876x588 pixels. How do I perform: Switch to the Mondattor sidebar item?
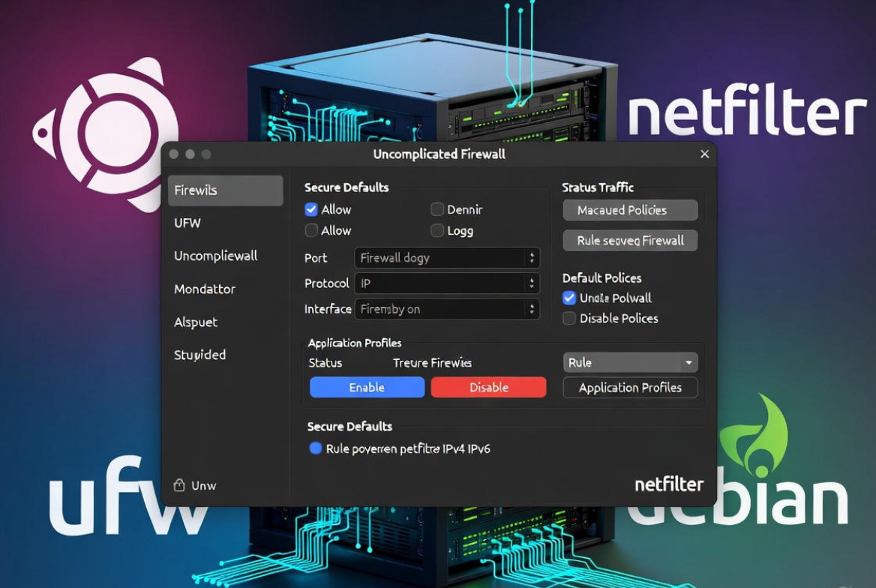[205, 289]
